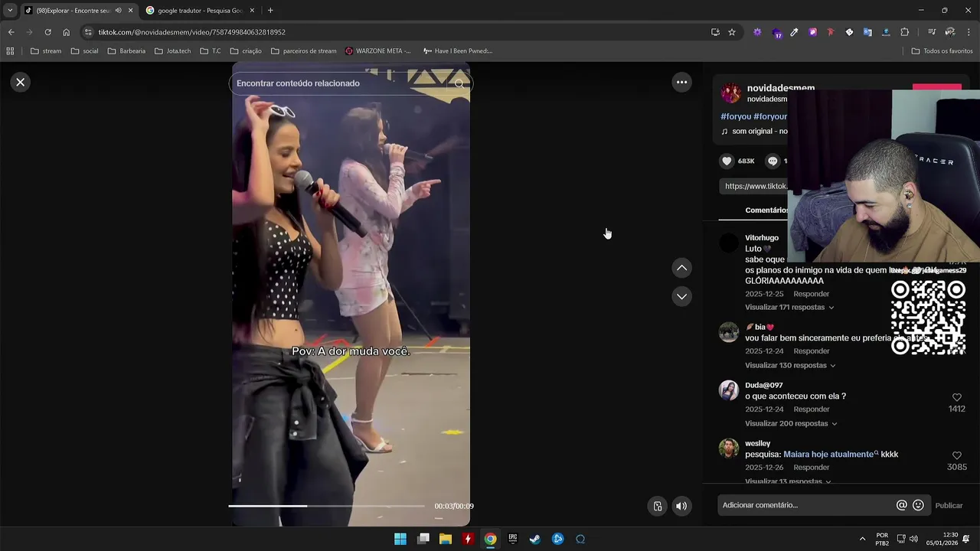Reply to Vitorhugo's comment via Responder
The image size is (980, 551).
(811, 294)
